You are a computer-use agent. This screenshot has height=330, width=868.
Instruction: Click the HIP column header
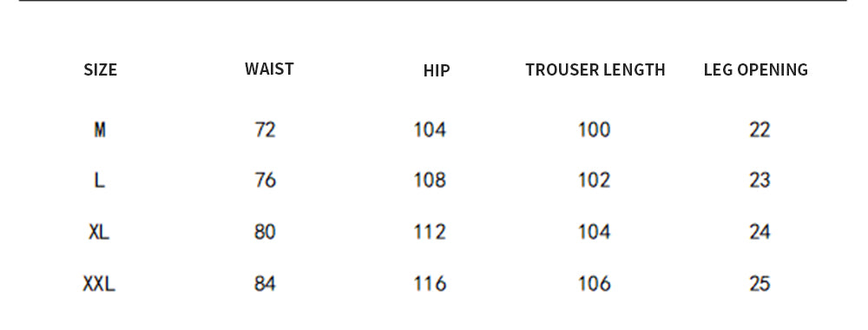pyautogui.click(x=437, y=70)
